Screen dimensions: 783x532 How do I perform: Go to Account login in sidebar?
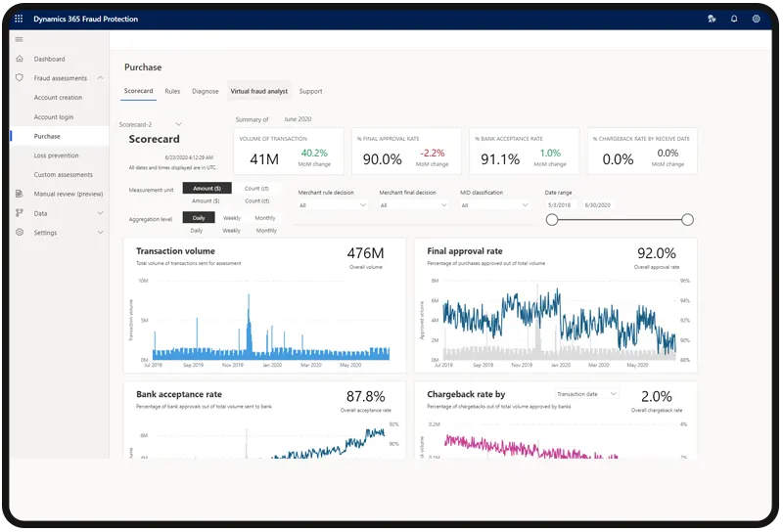coord(54,117)
